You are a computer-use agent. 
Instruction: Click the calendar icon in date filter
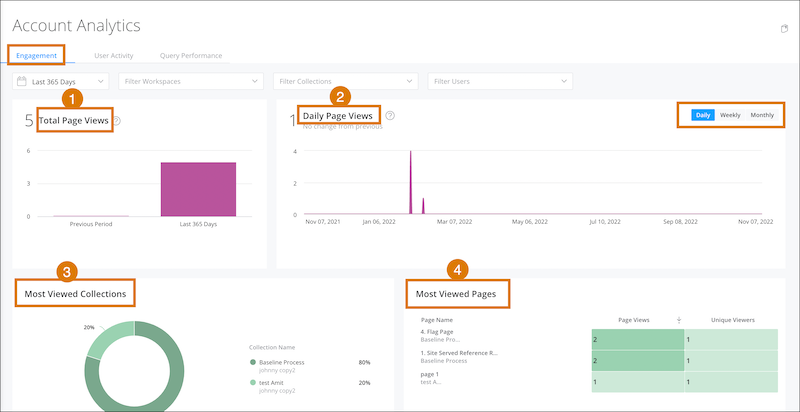(x=21, y=81)
